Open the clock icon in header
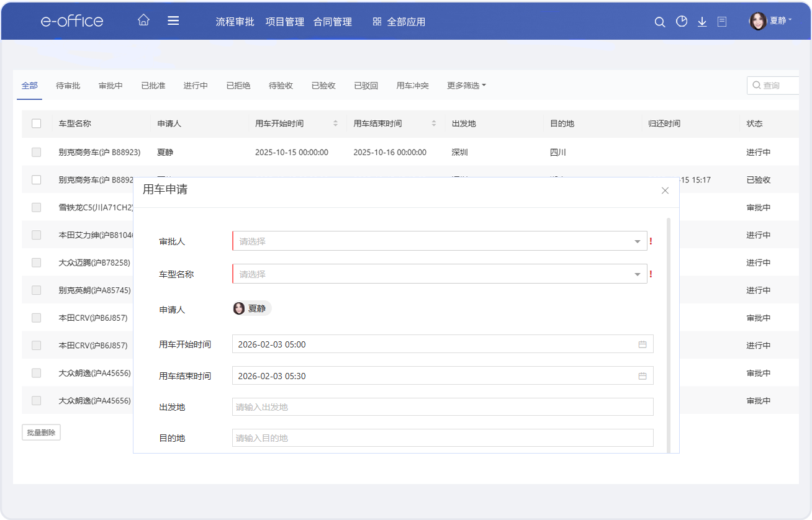Screen dimensions: 812x520 coord(682,22)
